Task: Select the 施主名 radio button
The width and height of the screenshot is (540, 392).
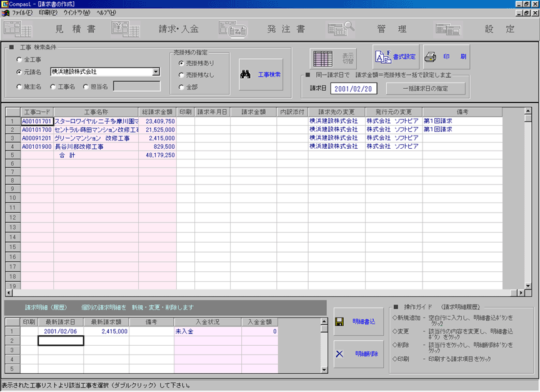Action: click(19, 87)
